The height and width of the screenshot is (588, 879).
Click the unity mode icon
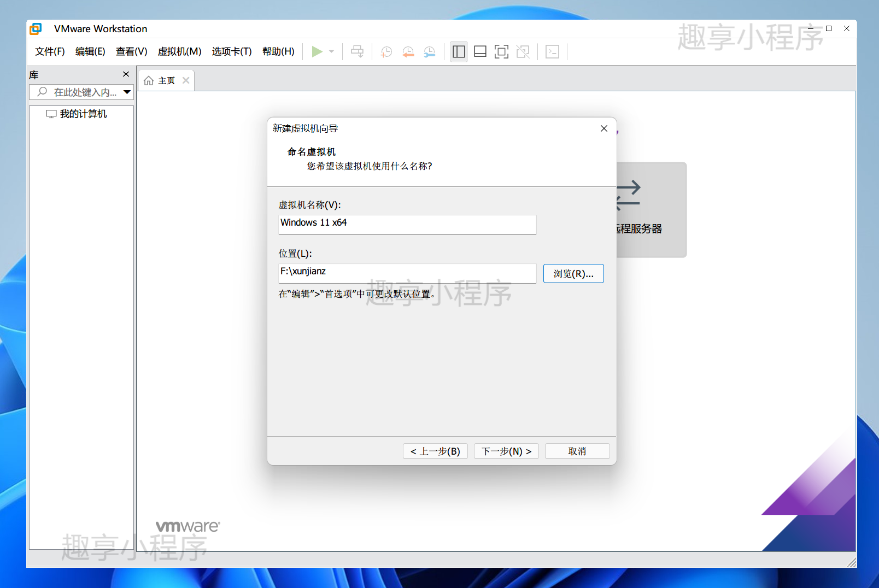tap(523, 52)
